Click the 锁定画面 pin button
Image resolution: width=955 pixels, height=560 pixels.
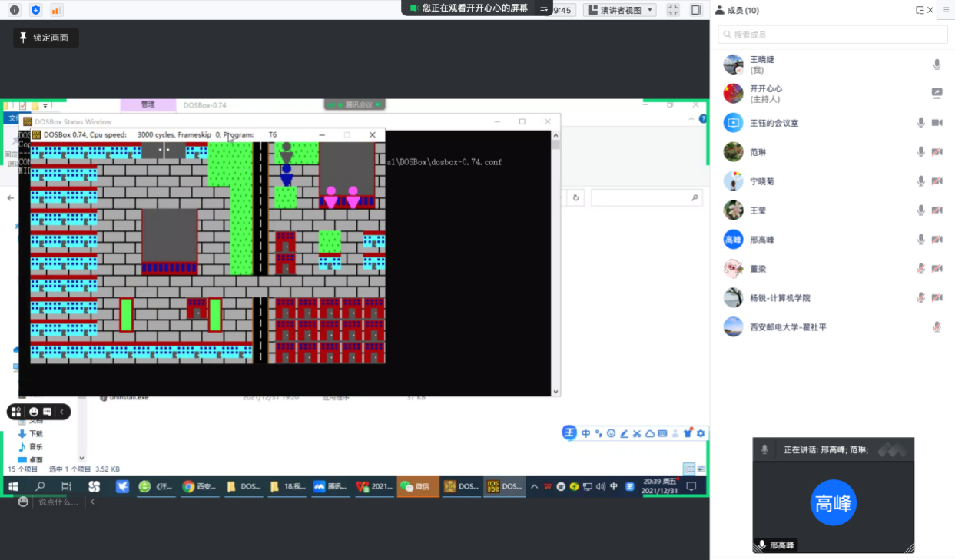tap(45, 38)
